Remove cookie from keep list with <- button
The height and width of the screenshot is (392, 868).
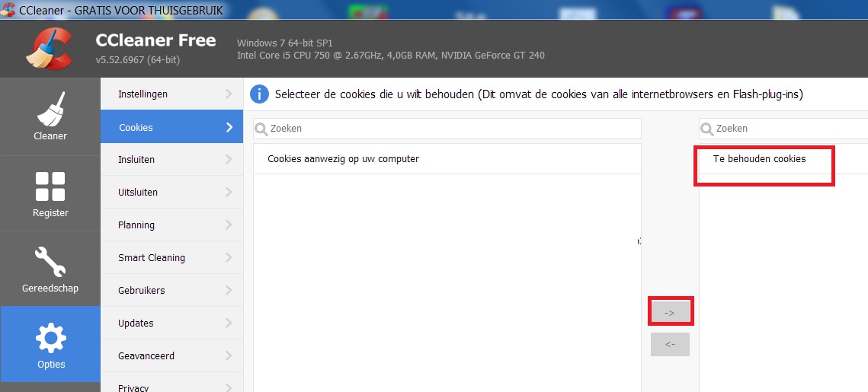pyautogui.click(x=670, y=344)
